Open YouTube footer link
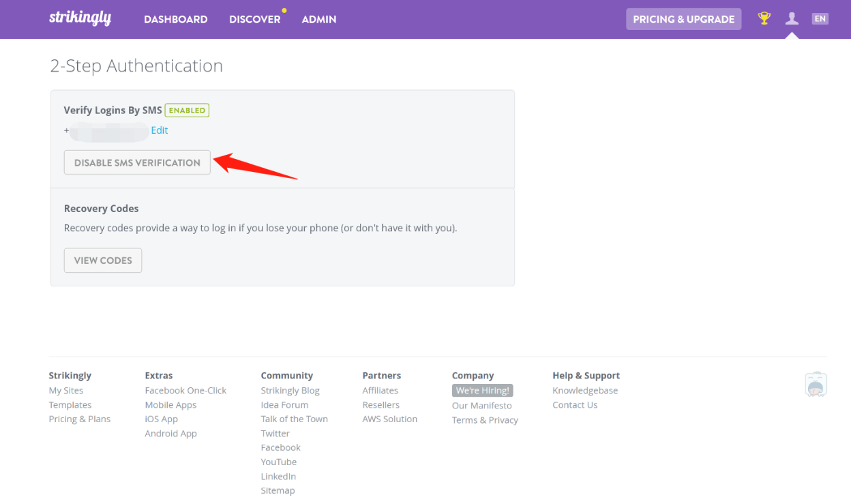Viewport: 851px width, 504px height. (x=279, y=462)
